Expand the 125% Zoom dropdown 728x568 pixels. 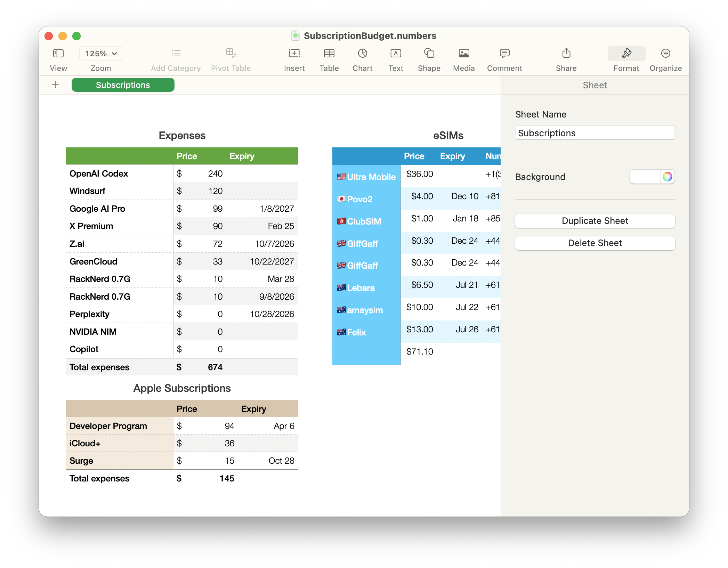tap(101, 54)
